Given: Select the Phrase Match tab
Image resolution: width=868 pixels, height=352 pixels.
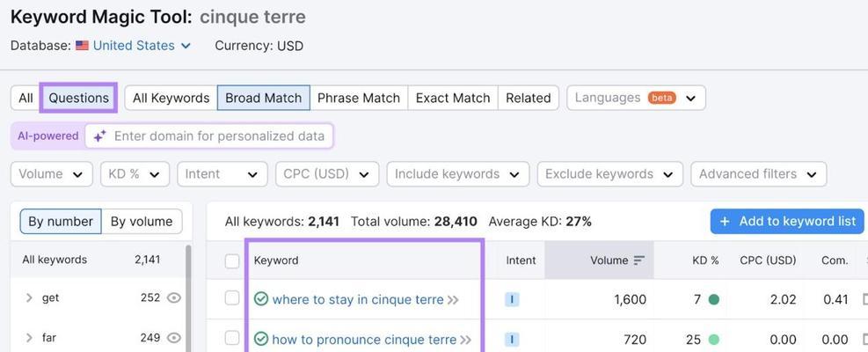Looking at the screenshot, I should click(x=359, y=98).
